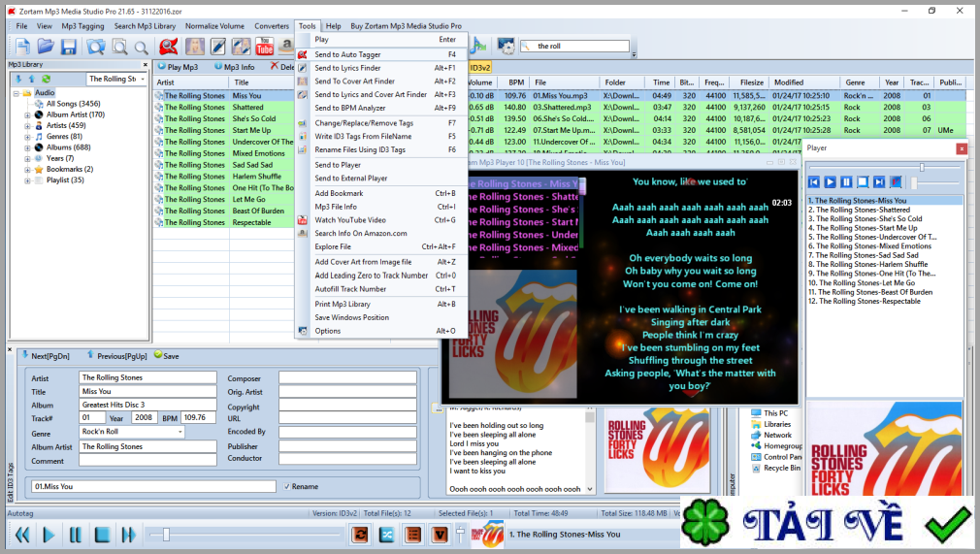Expand the Genres tree node
This screenshot has height=554, width=980.
coord(27,137)
